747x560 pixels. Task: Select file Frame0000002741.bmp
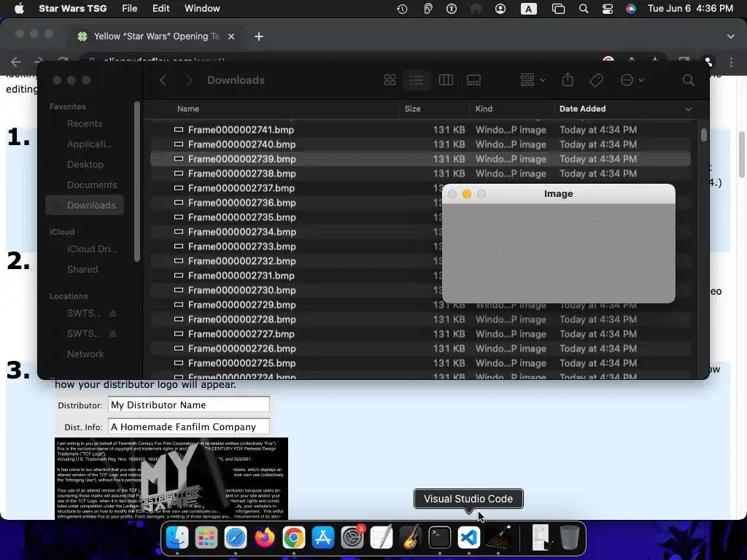(x=420, y=130)
